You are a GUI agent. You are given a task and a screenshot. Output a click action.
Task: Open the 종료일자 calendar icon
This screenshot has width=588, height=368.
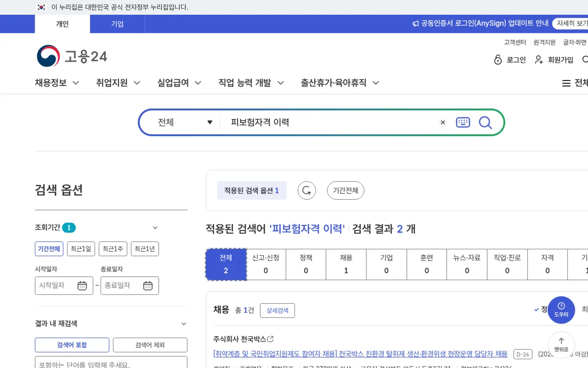pos(148,286)
